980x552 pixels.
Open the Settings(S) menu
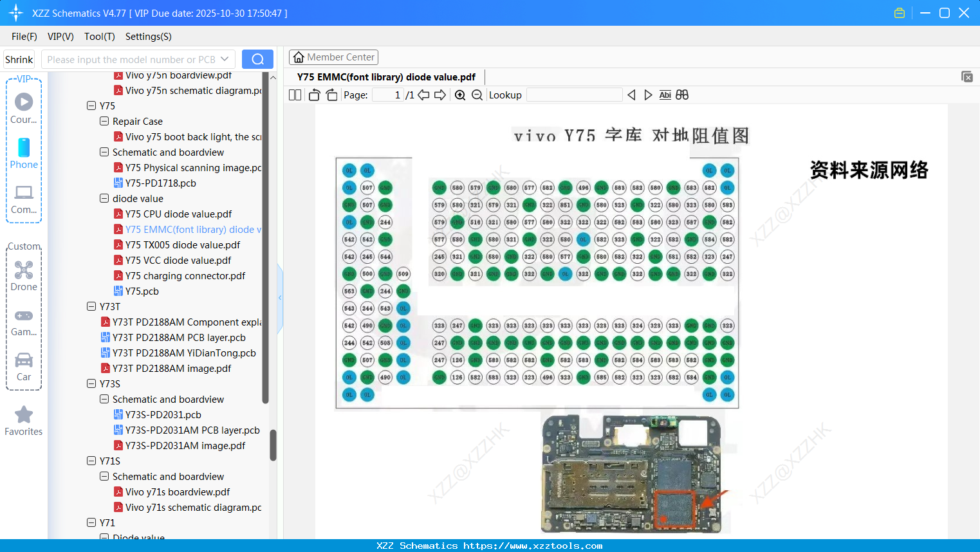pos(148,37)
